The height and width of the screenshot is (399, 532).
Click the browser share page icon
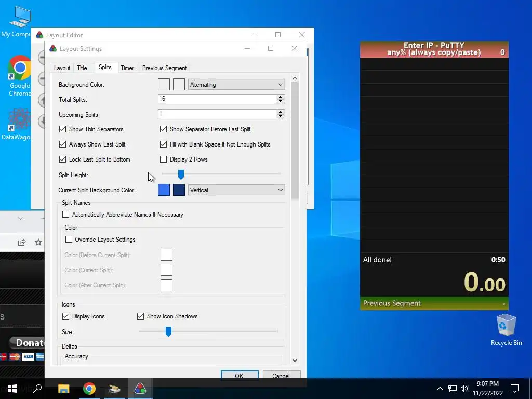tap(22, 242)
